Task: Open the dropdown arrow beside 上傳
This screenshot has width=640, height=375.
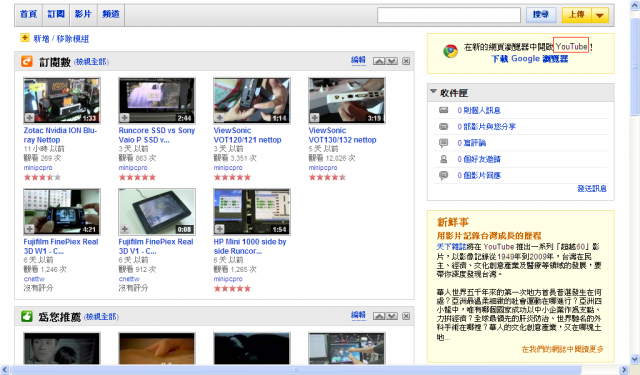Action: point(600,15)
